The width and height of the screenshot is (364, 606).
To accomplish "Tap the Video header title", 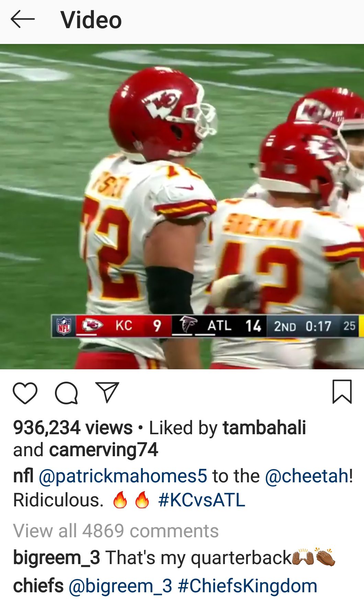I will [x=91, y=20].
